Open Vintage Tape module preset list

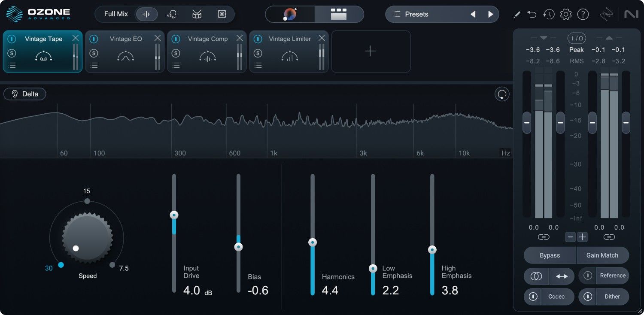click(12, 65)
